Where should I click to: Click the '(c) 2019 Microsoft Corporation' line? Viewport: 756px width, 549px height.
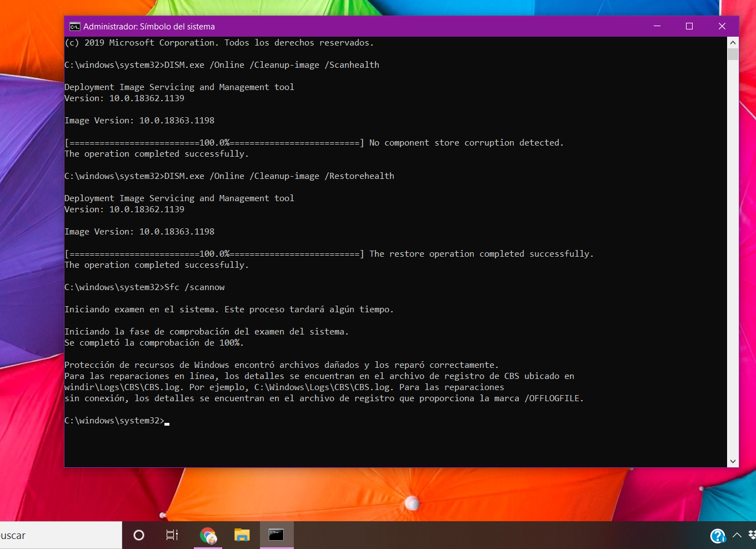point(219,43)
